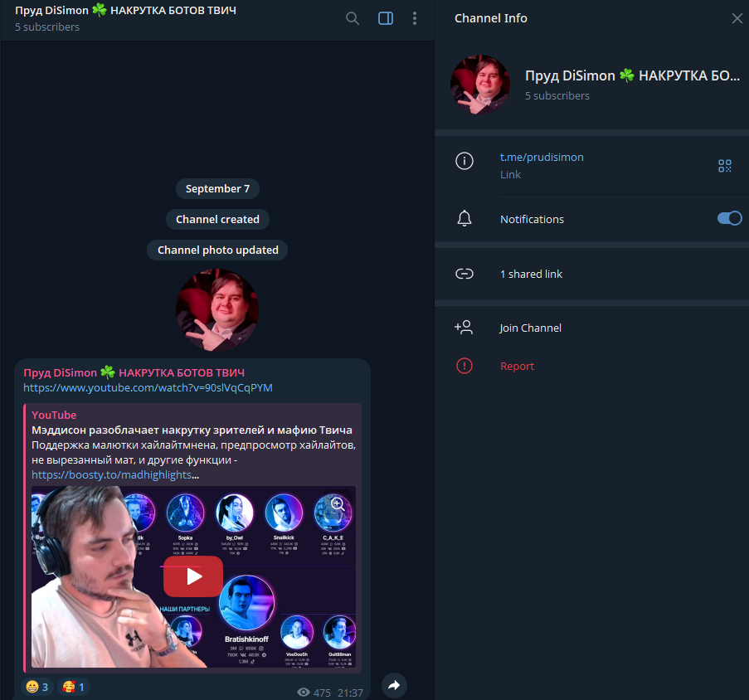
Task: Toggle the side panel icon in header
Action: pyautogui.click(x=386, y=18)
